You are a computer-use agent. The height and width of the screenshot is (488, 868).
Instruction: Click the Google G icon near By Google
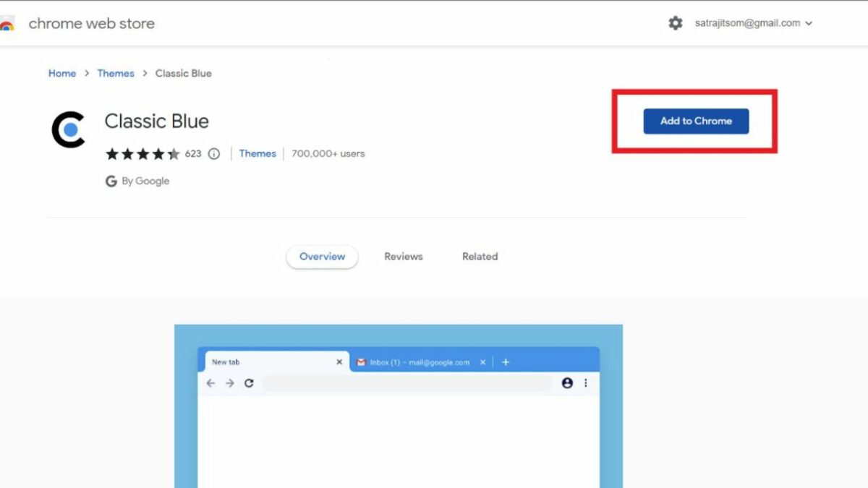click(x=111, y=181)
